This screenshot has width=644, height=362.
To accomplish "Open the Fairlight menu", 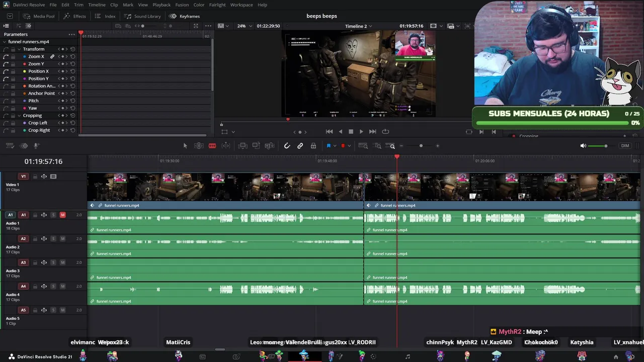I will pos(217,5).
